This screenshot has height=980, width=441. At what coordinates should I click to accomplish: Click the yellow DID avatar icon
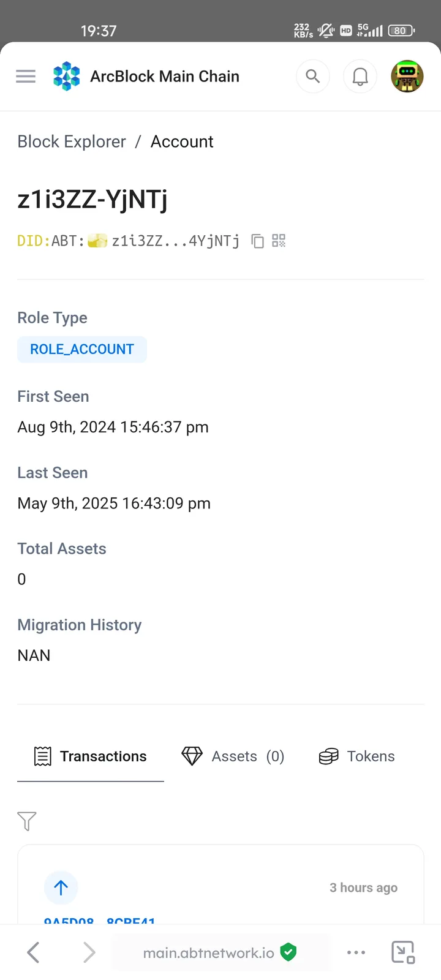click(x=97, y=241)
